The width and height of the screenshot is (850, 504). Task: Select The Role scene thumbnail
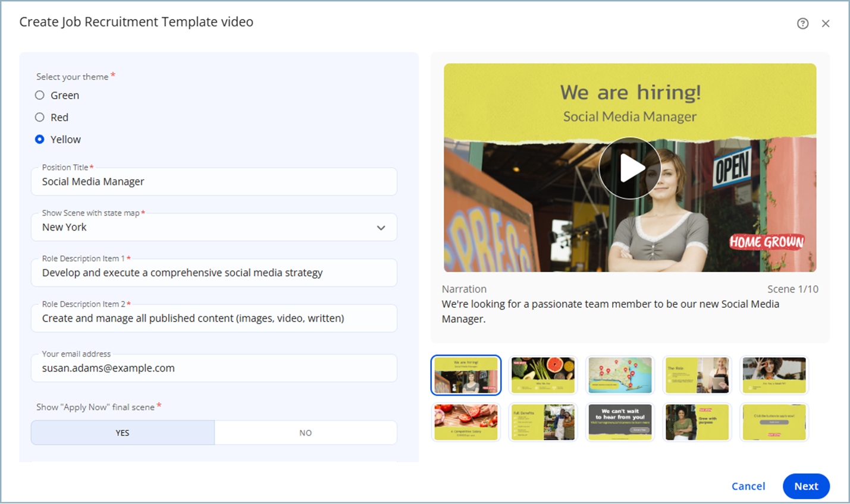pyautogui.click(x=697, y=375)
